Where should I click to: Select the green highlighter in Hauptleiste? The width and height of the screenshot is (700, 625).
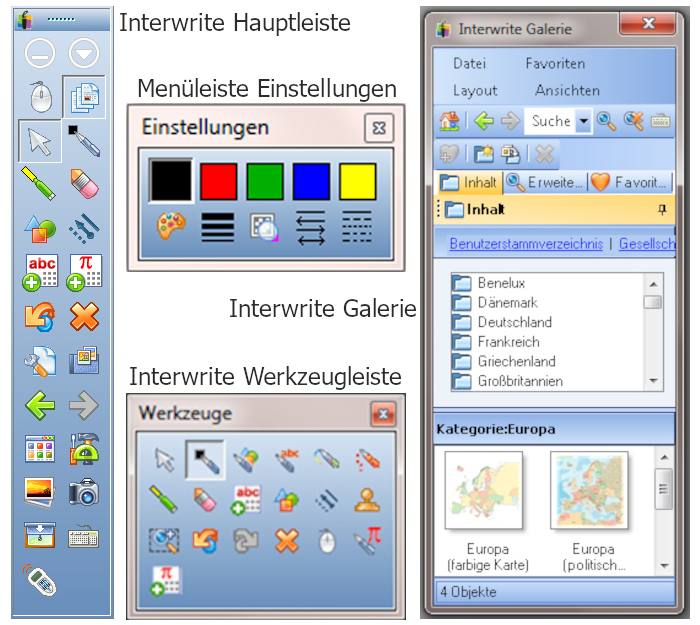[39, 183]
